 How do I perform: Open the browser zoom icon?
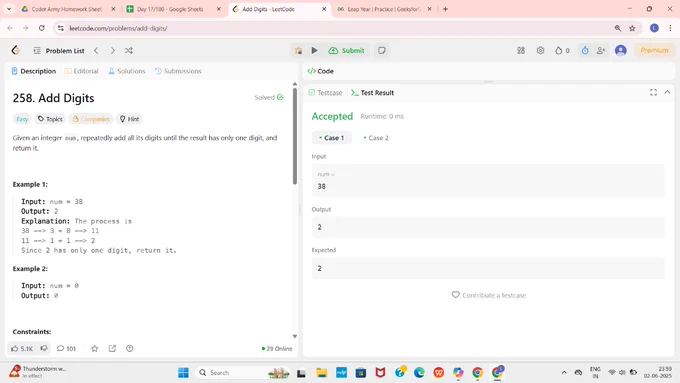(618, 28)
